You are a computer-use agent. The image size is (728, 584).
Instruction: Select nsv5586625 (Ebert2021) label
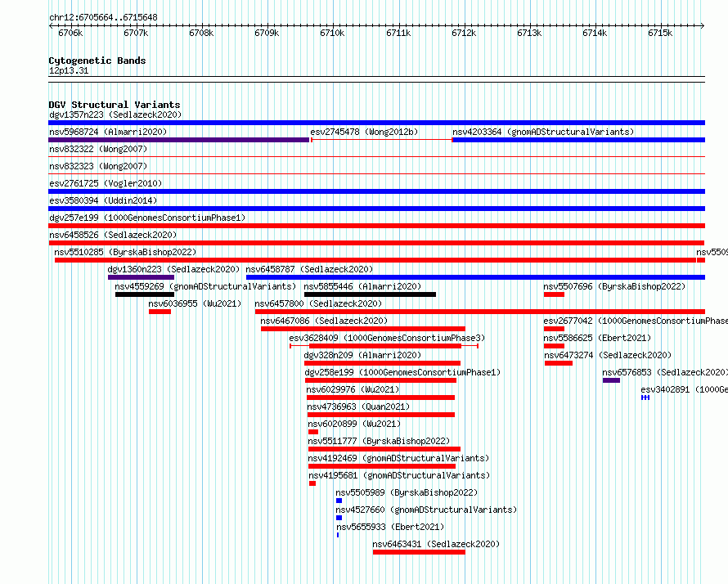click(x=598, y=338)
